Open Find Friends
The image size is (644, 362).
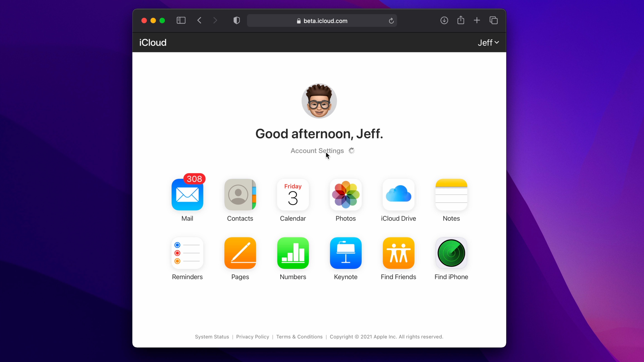point(398,253)
